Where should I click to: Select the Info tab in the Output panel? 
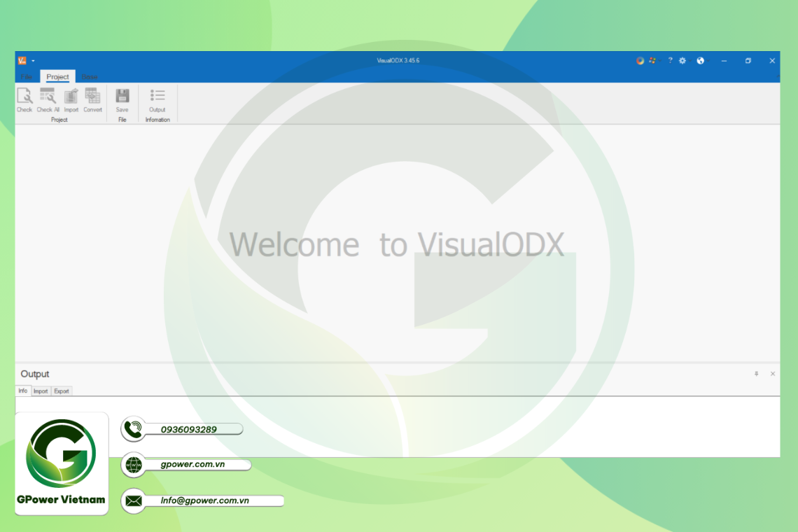[x=23, y=391]
